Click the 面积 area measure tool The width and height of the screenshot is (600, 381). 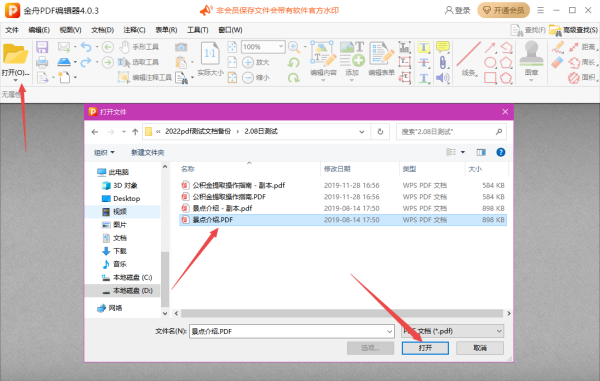pos(582,78)
